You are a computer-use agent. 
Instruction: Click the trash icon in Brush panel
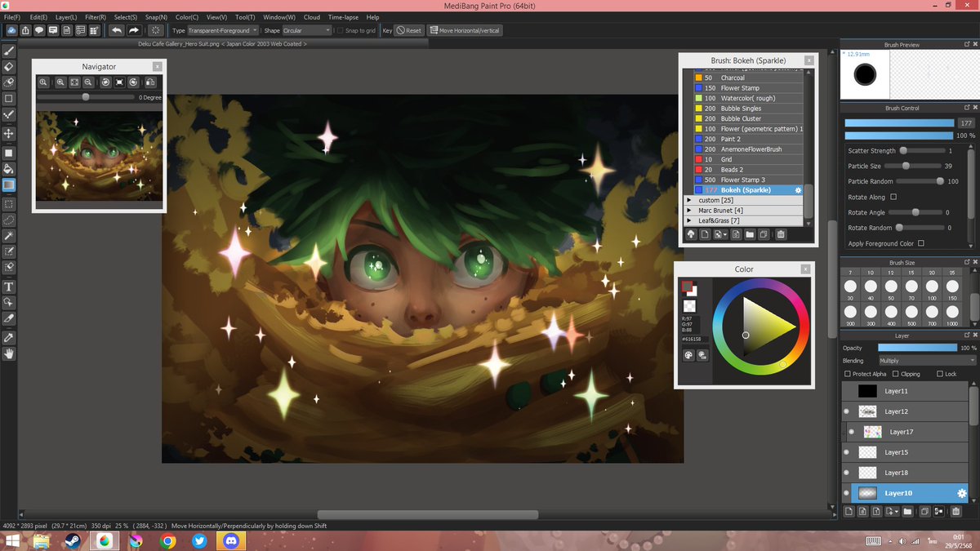(781, 234)
